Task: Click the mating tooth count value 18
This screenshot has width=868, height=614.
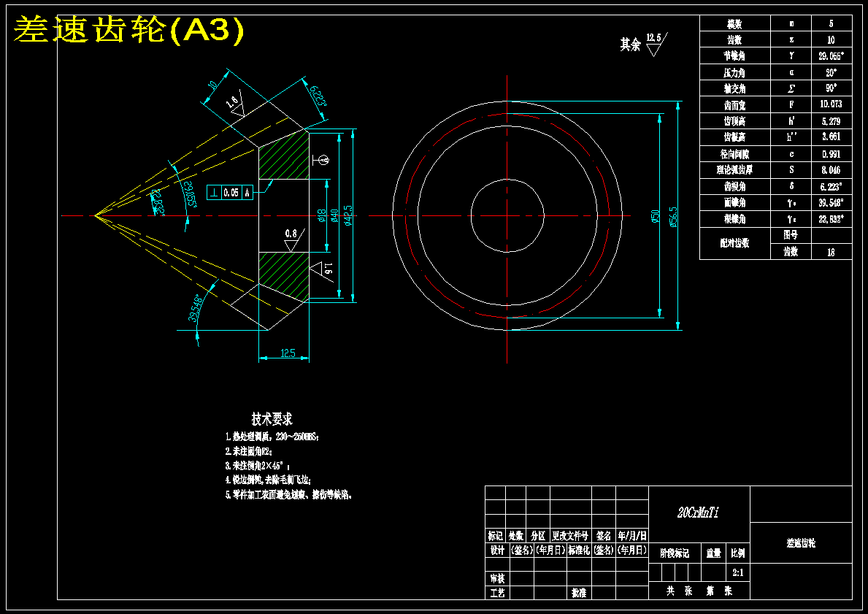Action: (x=831, y=252)
